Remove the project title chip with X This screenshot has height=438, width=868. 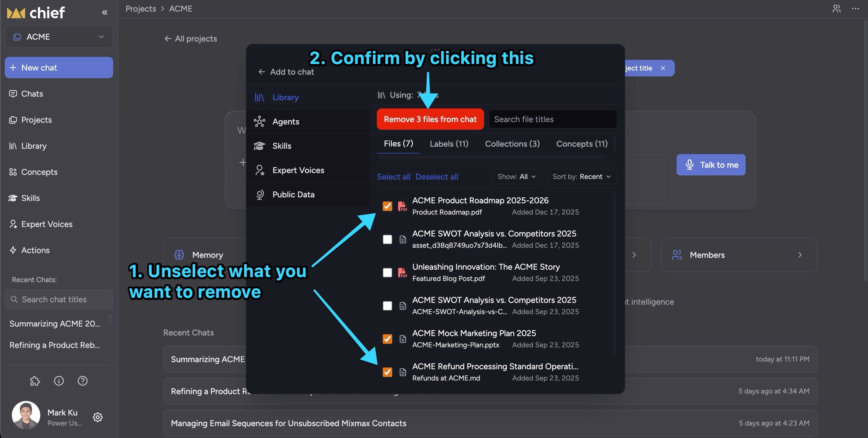[663, 68]
